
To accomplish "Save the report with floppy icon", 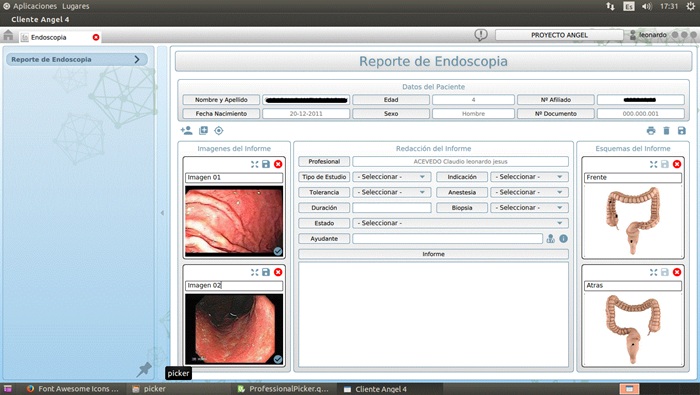I will 682,130.
